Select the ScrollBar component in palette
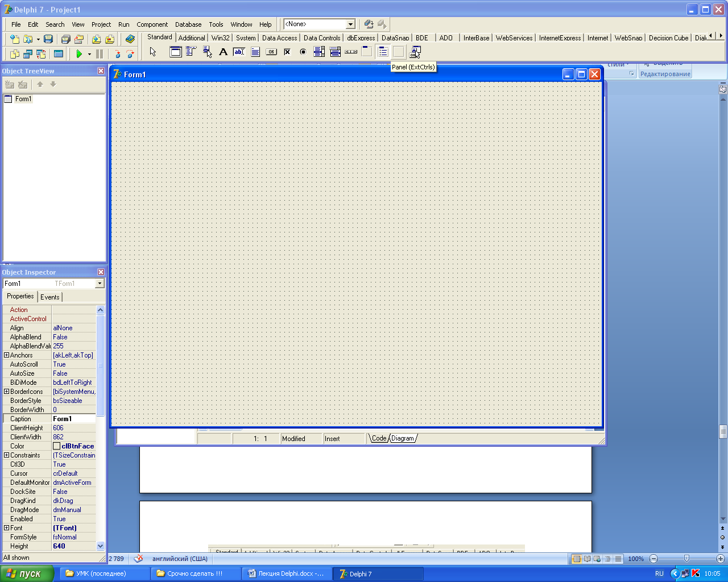This screenshot has width=728, height=582. click(351, 52)
